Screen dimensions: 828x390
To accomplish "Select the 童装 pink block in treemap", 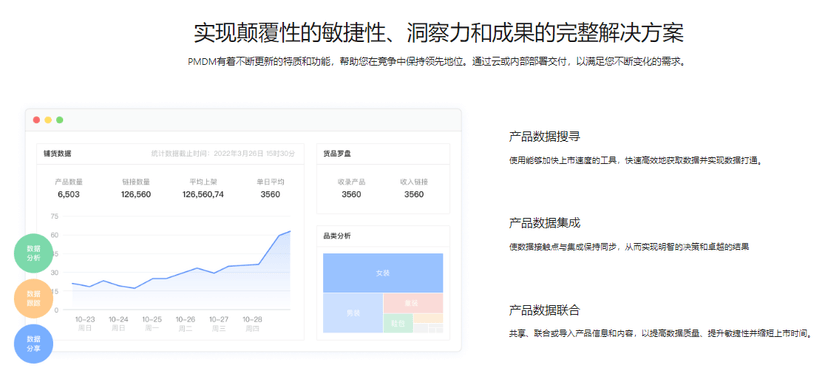I will pyautogui.click(x=413, y=303).
